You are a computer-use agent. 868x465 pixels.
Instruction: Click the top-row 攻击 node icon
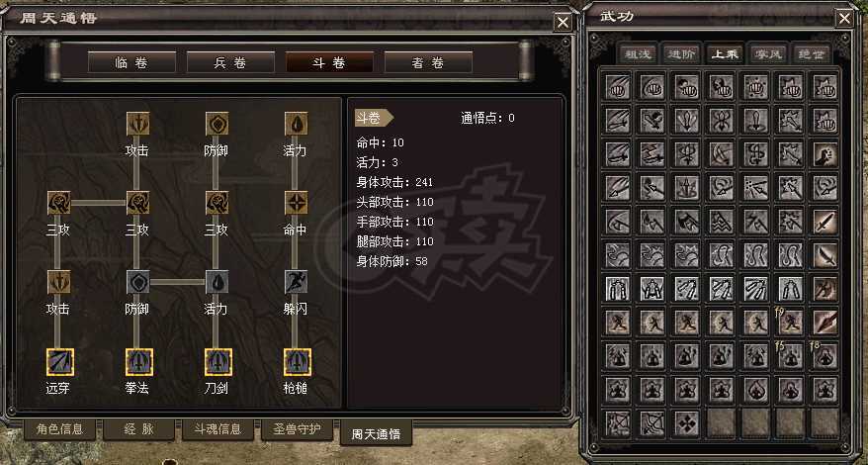(x=137, y=124)
